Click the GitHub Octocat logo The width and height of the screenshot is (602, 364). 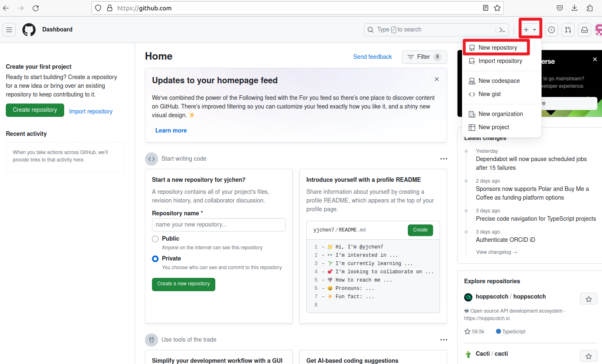(x=29, y=30)
